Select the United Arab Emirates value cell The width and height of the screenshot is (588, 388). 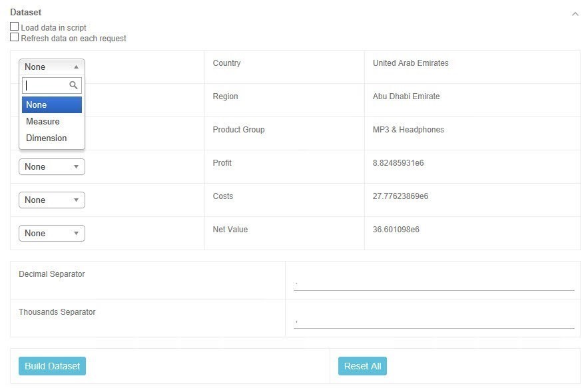tap(410, 63)
